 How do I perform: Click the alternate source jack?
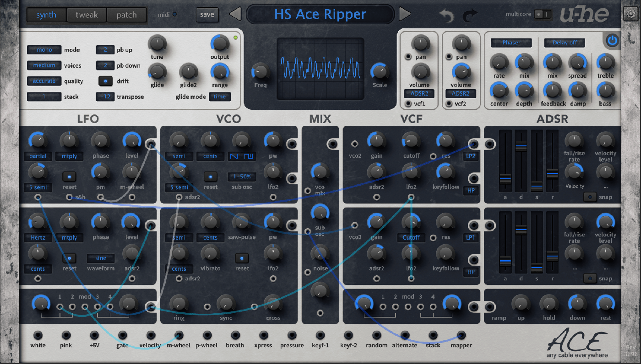405,335
